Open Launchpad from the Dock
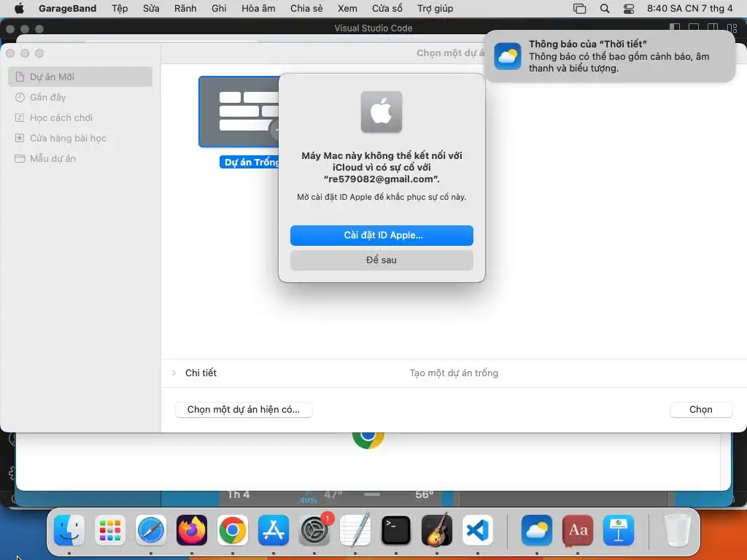Viewport: 747px width, 560px height. click(110, 530)
